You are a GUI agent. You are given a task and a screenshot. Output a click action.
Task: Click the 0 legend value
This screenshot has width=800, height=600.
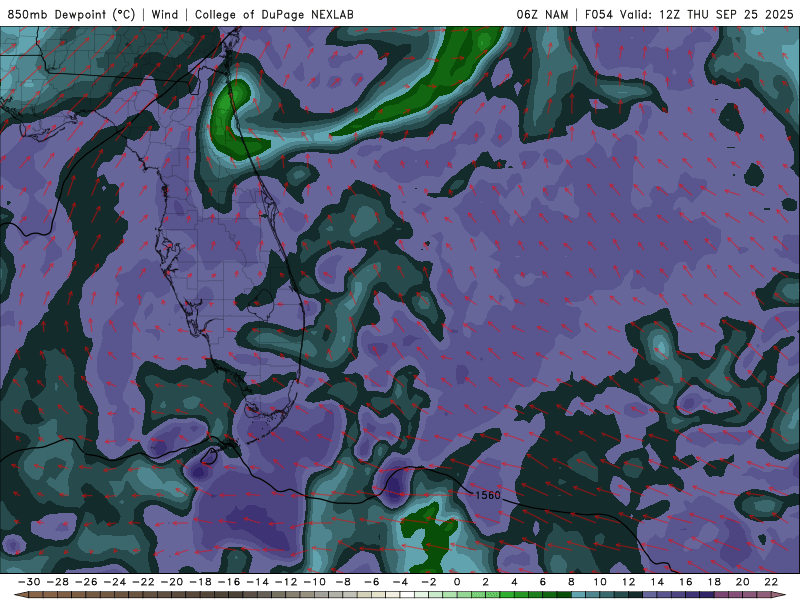pos(457,582)
